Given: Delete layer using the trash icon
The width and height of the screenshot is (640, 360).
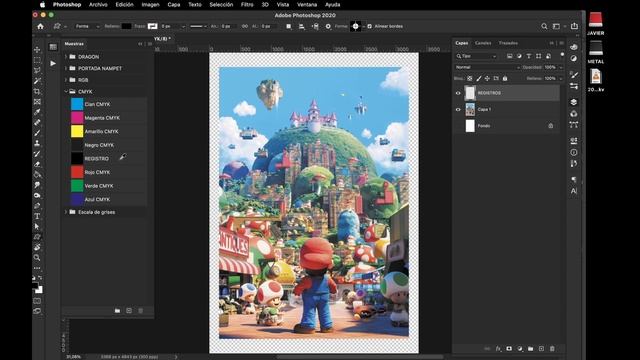Looking at the screenshot, I should coord(552,349).
